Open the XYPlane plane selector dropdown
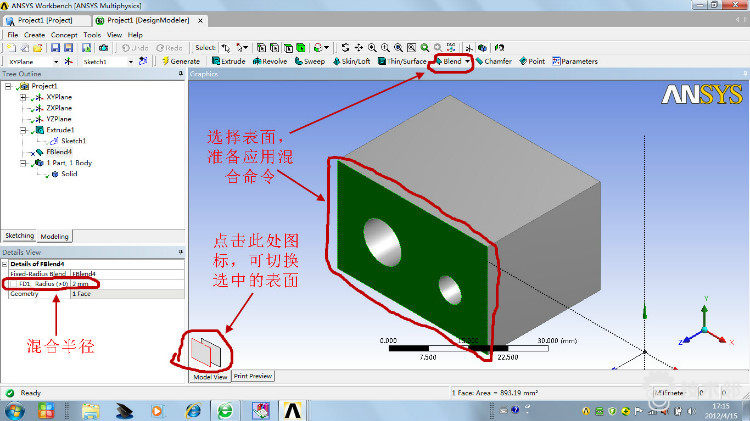750x421 pixels. pyautogui.click(x=56, y=62)
